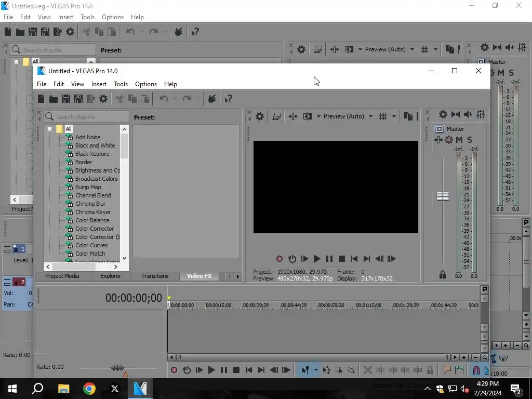
Task: Select Add Noise plug-in in list
Action: [88, 137]
